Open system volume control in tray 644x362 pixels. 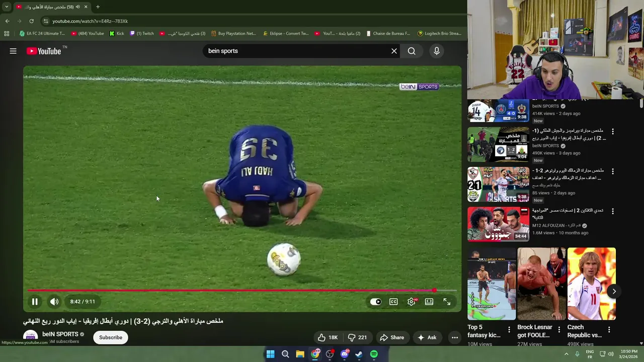click(x=611, y=354)
